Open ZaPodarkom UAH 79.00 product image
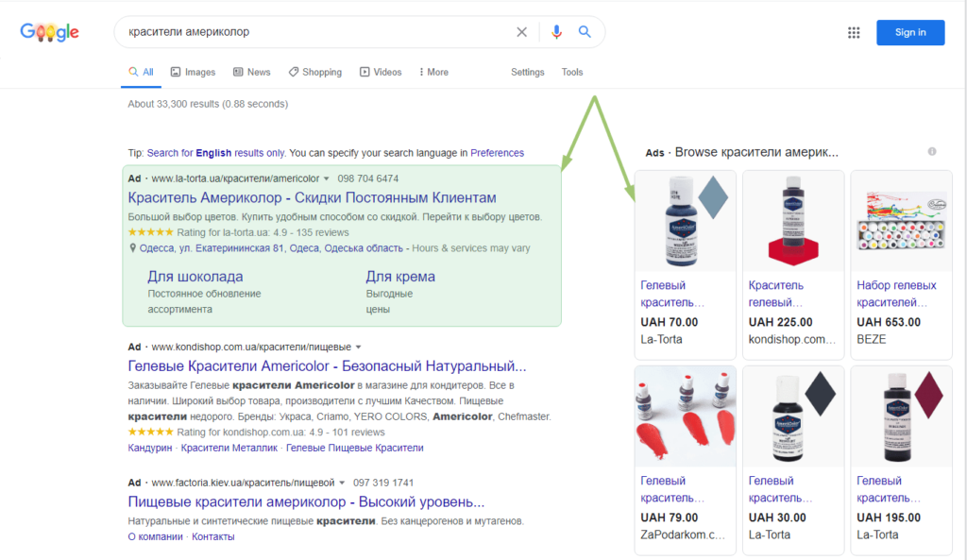 [x=686, y=416]
